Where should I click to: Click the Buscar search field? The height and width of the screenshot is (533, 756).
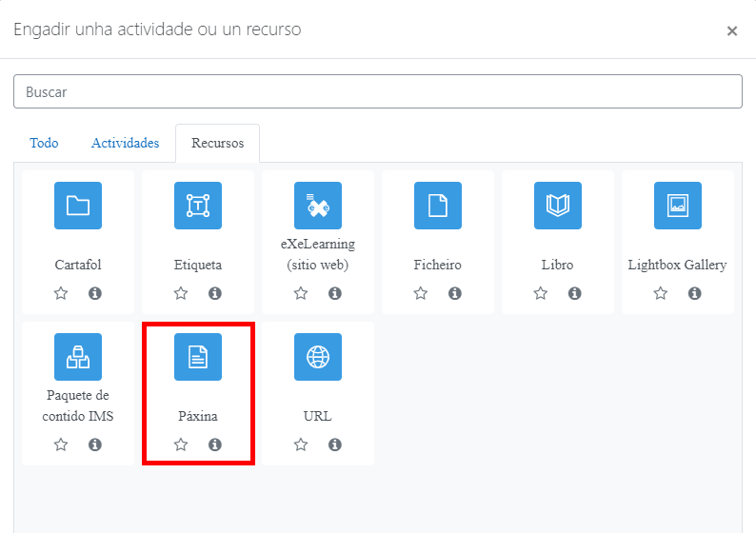(x=377, y=91)
